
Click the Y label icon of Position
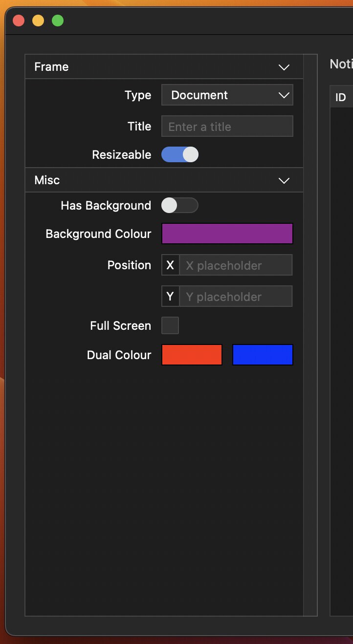(170, 296)
